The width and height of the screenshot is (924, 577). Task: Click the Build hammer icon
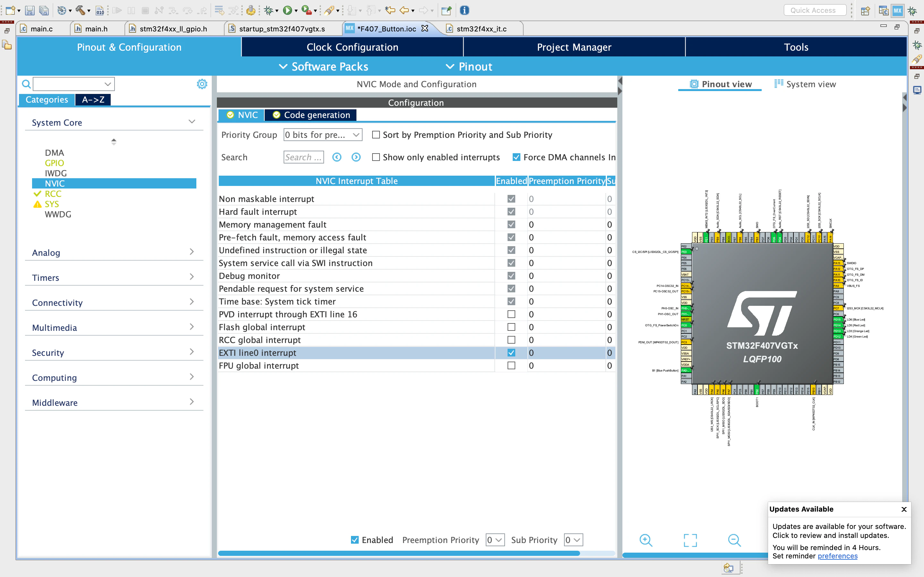(x=80, y=10)
